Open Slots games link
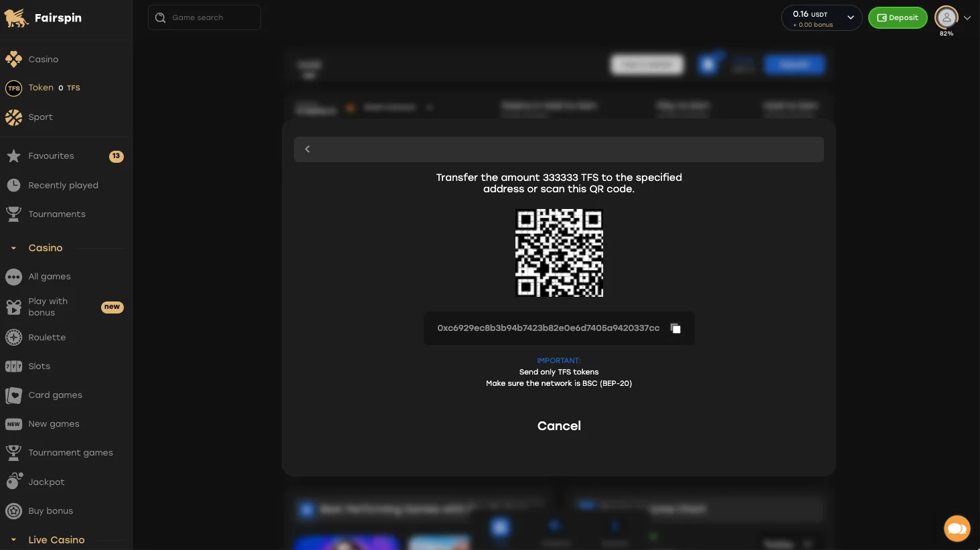 click(39, 366)
